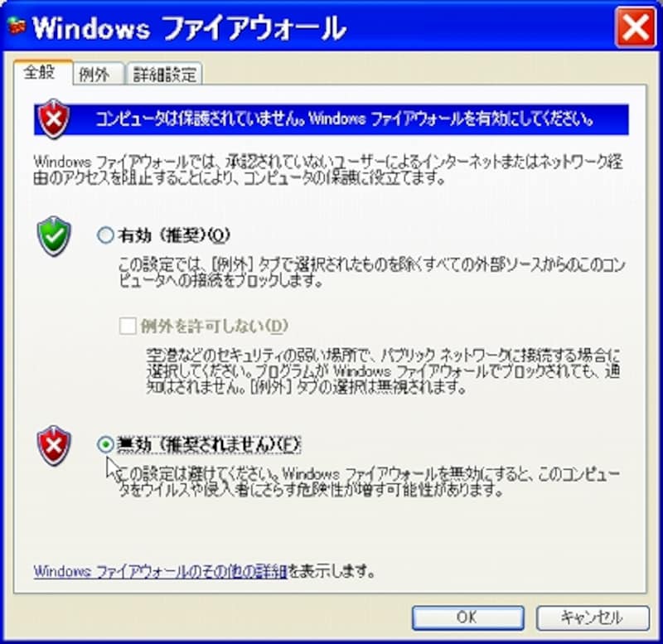This screenshot has width=663, height=644.
Task: Select the 有効 (推奨) radio button
Action: (105, 235)
